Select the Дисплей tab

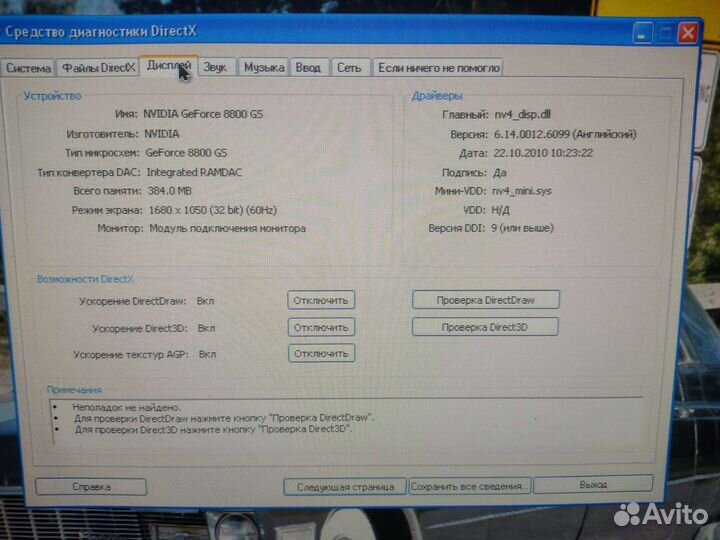coord(168,66)
